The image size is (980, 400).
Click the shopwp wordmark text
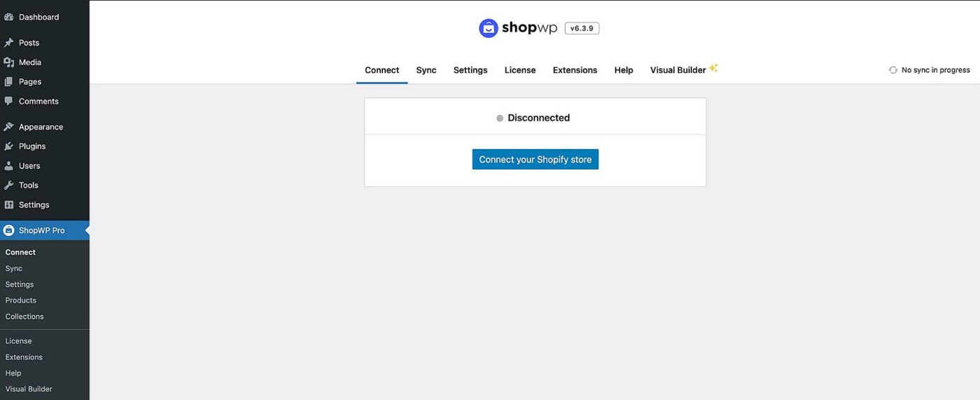tap(529, 28)
